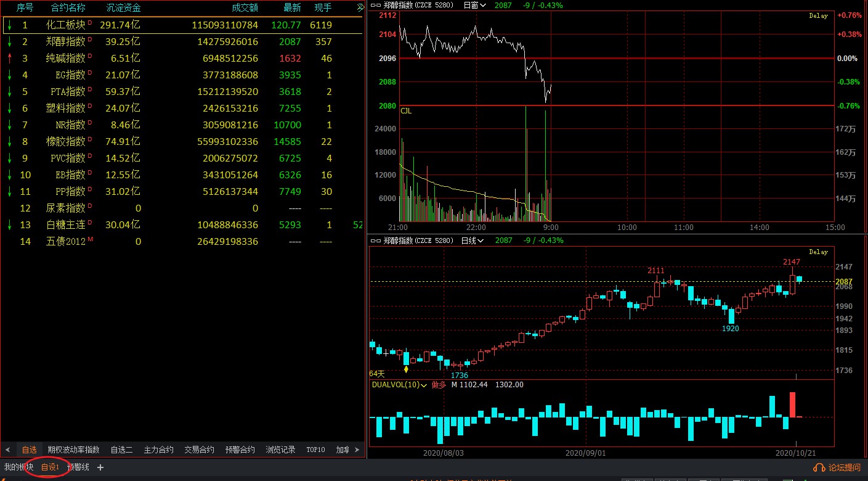Click the link icon beside the lower 郑醇指数 chart title

click(375, 240)
